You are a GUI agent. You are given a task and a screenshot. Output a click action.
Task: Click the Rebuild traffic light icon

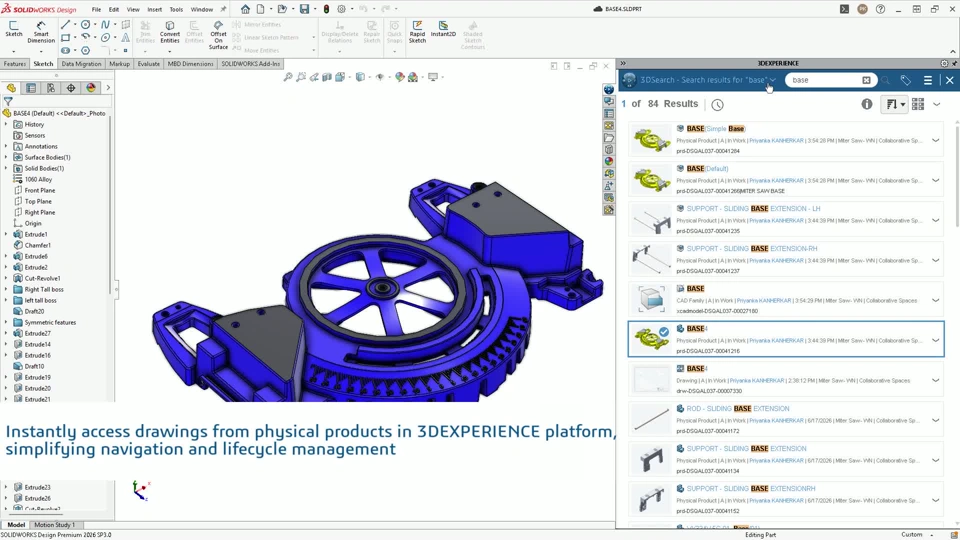[x=326, y=9]
